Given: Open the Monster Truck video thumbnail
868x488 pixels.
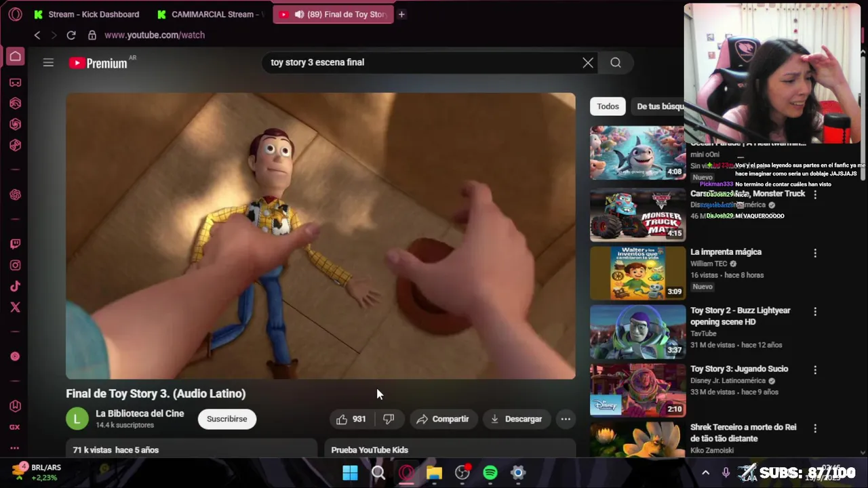Looking at the screenshot, I should tap(637, 214).
